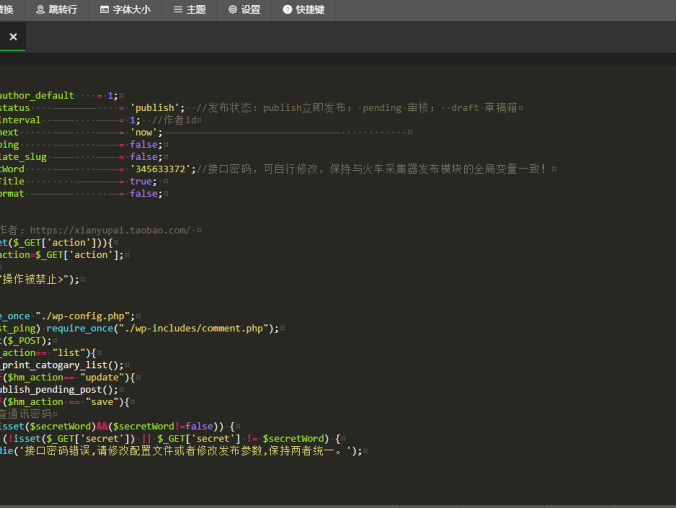Click the '345633372' secret password value
676x508 pixels.
coord(163,169)
